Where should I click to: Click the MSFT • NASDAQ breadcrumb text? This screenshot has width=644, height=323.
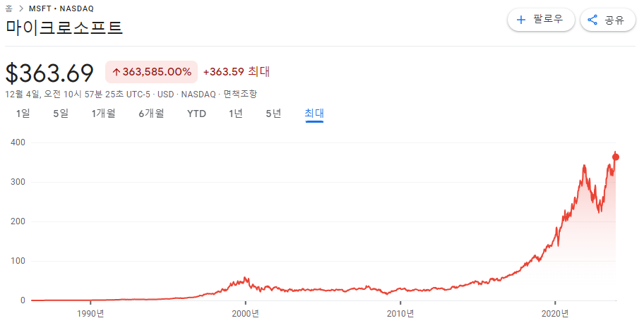point(61,8)
